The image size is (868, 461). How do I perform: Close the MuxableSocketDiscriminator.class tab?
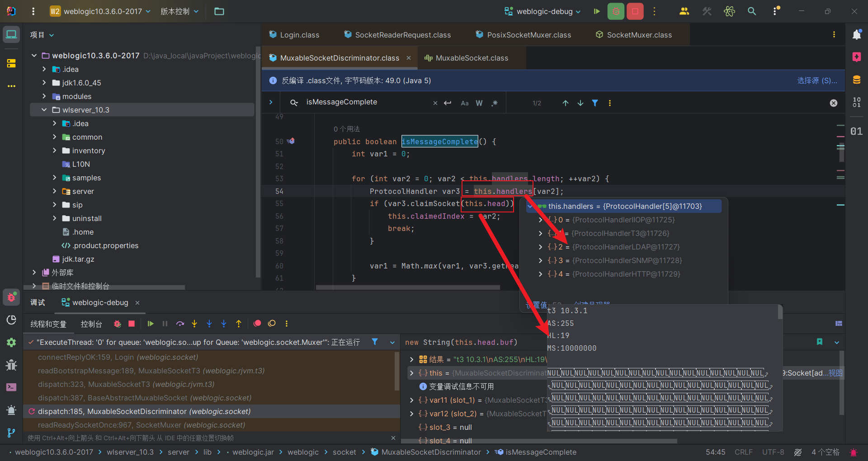409,58
